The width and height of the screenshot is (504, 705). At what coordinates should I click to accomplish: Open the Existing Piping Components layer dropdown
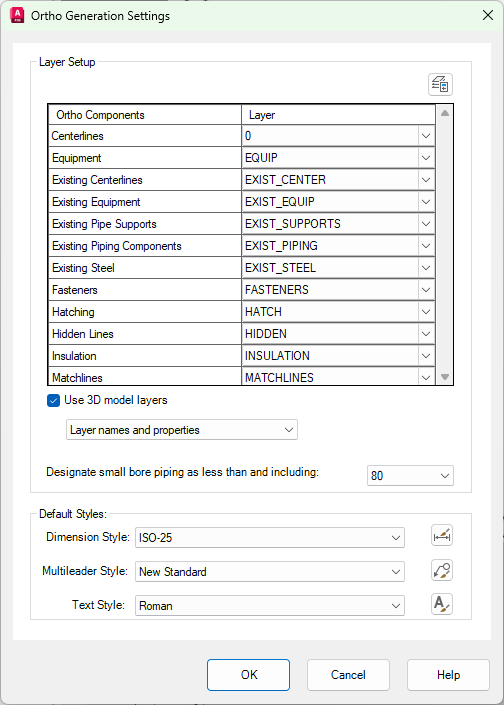click(x=426, y=246)
